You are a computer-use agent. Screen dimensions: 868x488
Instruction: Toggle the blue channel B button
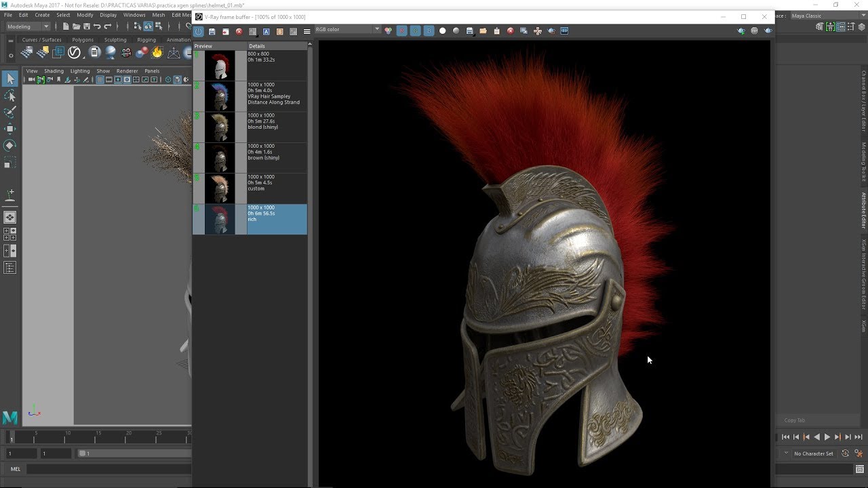coord(429,31)
